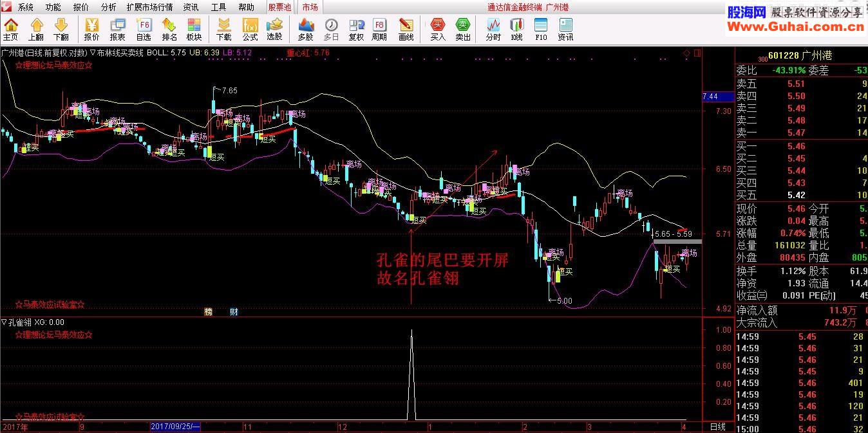Click the 7.65 high price label on chart
Screen dimensions: 868x433
pyautogui.click(x=229, y=91)
